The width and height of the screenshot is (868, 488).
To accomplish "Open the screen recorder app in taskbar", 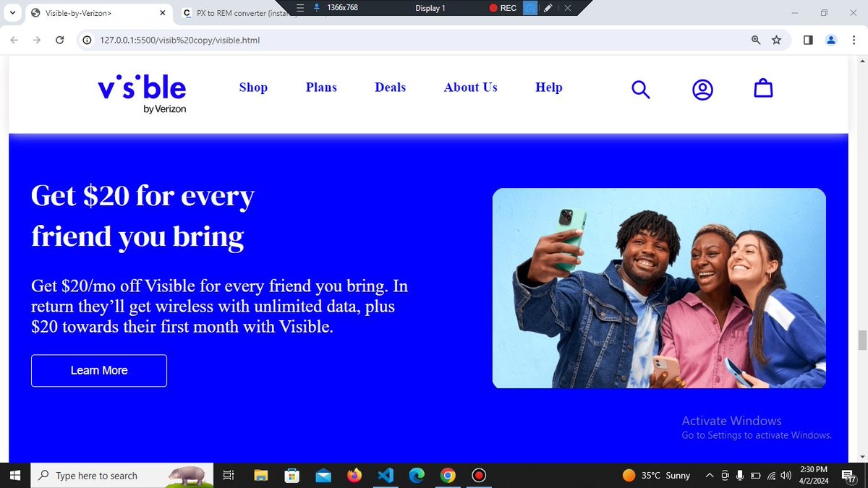I will click(x=479, y=475).
